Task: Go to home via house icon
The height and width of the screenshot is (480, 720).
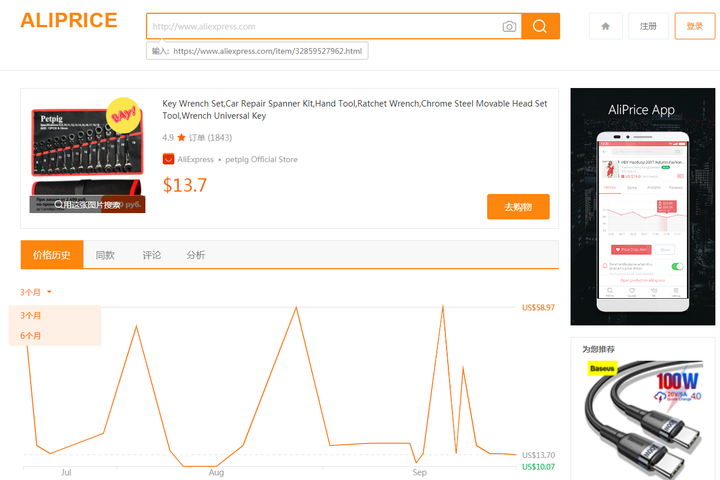Action: 606,26
